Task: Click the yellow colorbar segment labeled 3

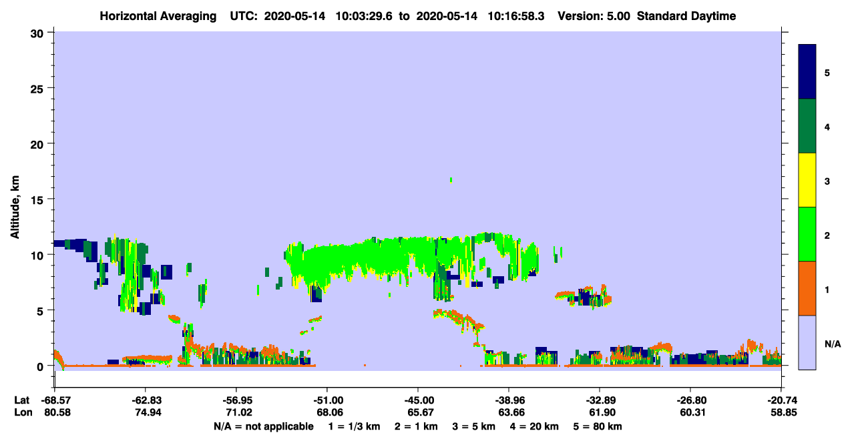Action: (807, 180)
